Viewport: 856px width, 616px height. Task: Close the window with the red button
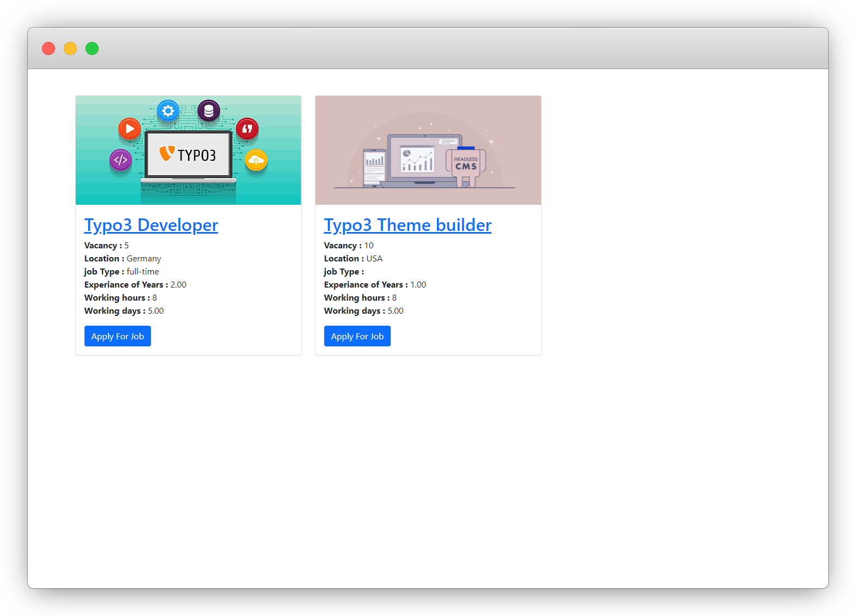(x=48, y=48)
